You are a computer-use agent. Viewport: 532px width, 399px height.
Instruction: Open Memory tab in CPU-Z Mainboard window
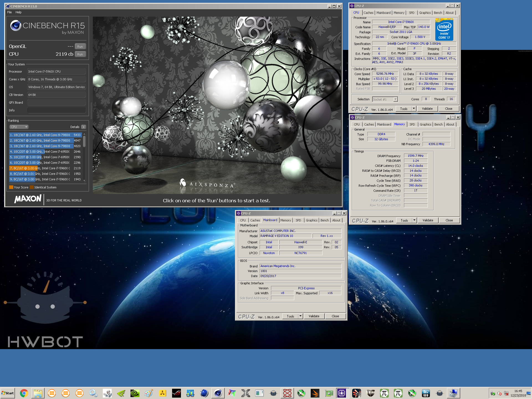[x=286, y=220]
